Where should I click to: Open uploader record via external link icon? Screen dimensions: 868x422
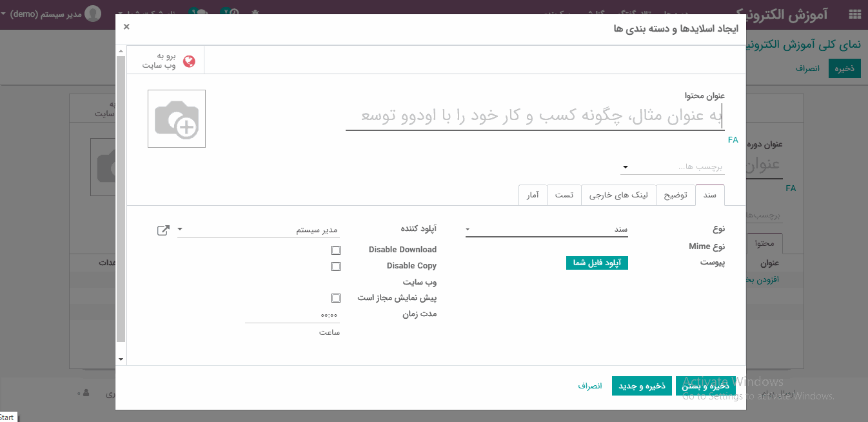[x=163, y=230]
